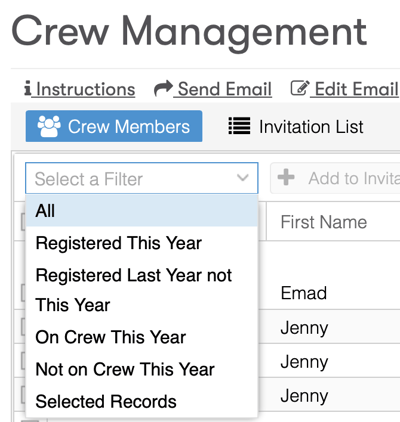Switch to the Invitation List tab
Screen dimensions: 400x422
coord(296,126)
